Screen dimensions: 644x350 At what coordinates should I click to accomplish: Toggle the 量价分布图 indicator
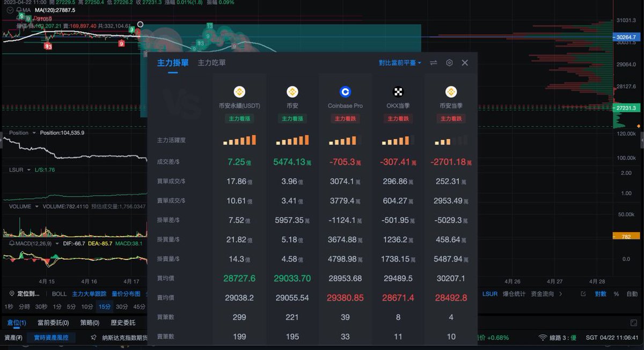point(126,294)
